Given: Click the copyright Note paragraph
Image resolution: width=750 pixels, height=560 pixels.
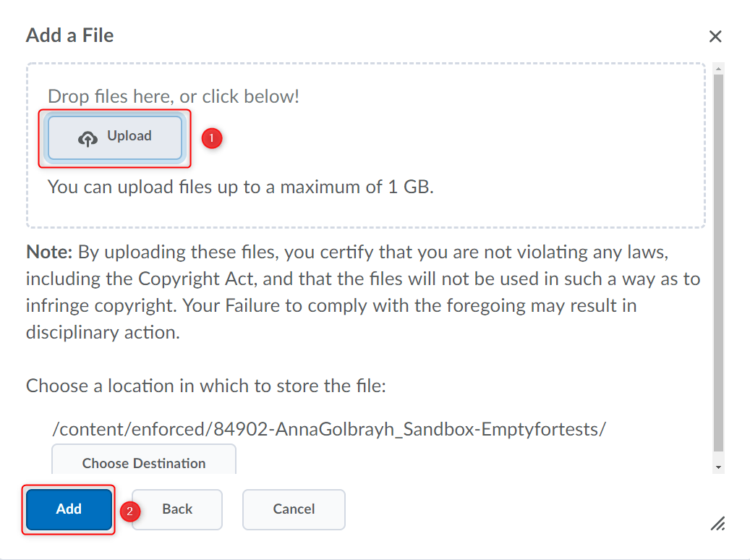Looking at the screenshot, I should 362,292.
